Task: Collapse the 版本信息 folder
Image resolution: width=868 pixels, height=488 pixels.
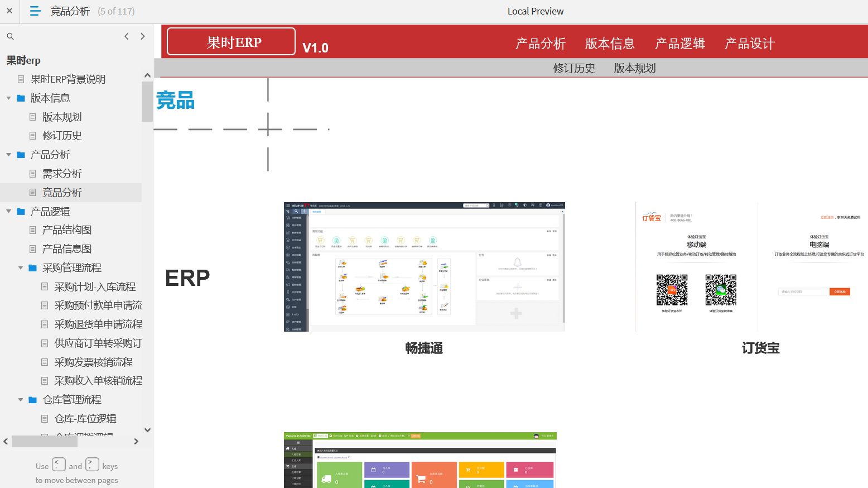Action: (8, 98)
